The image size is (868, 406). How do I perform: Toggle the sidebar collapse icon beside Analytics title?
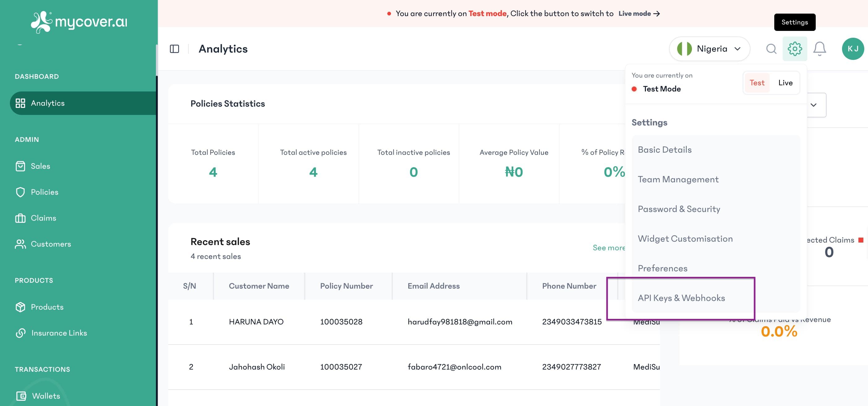point(174,49)
